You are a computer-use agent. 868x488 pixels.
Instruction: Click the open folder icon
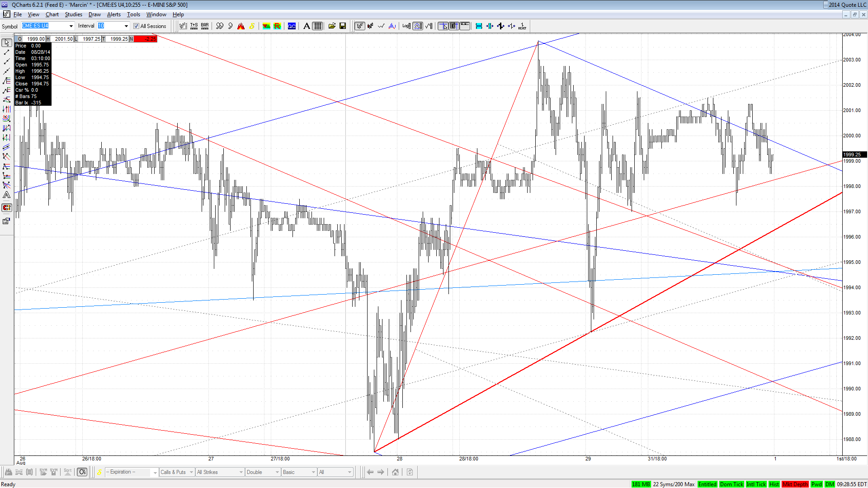coord(332,26)
